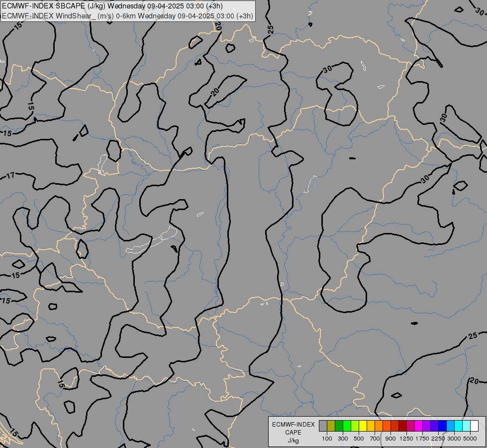Viewport: 487px width, 448px height.
Task: Select the dark green legend swatch
Action: [339, 426]
